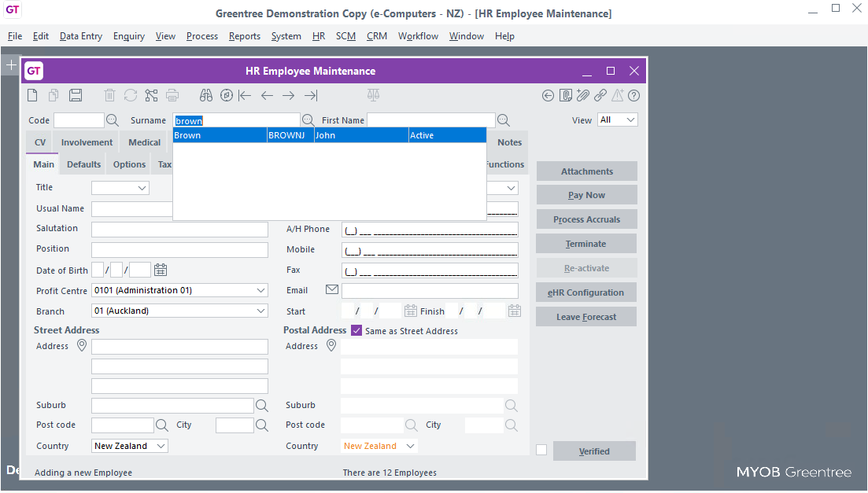
Task: Click into the Salutation field
Action: point(180,229)
